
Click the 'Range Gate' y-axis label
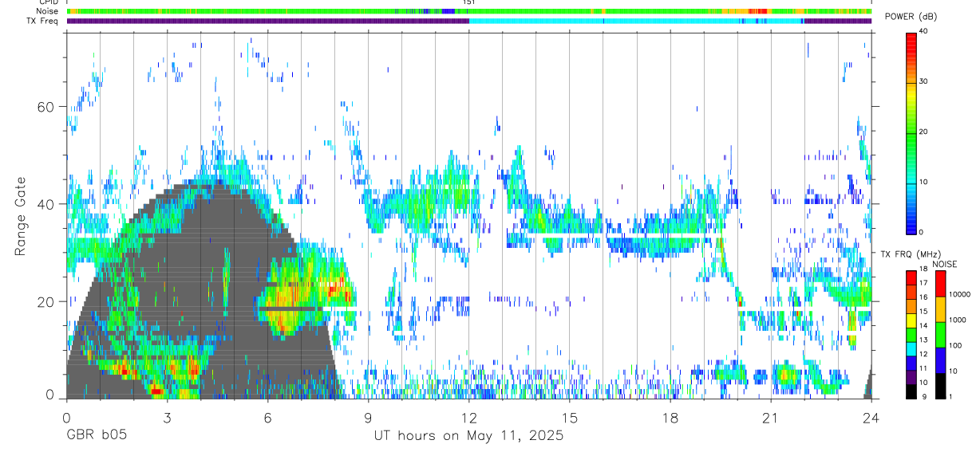(20, 217)
